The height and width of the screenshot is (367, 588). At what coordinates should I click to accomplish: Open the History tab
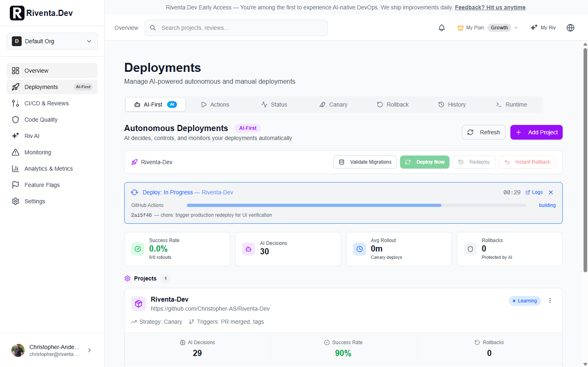click(x=452, y=105)
